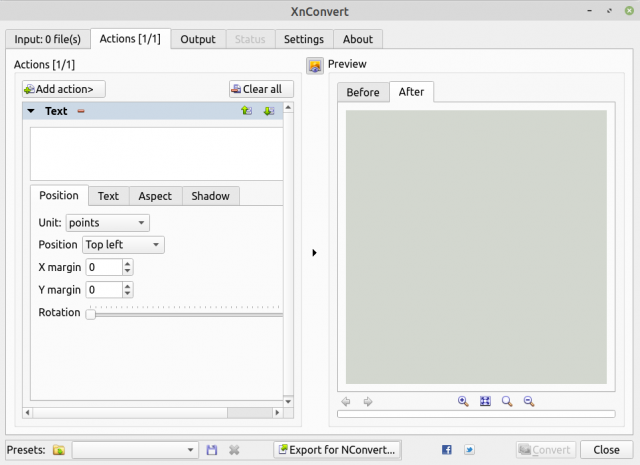Click Export for NConvert... button
The image size is (640, 465).
pyautogui.click(x=337, y=450)
